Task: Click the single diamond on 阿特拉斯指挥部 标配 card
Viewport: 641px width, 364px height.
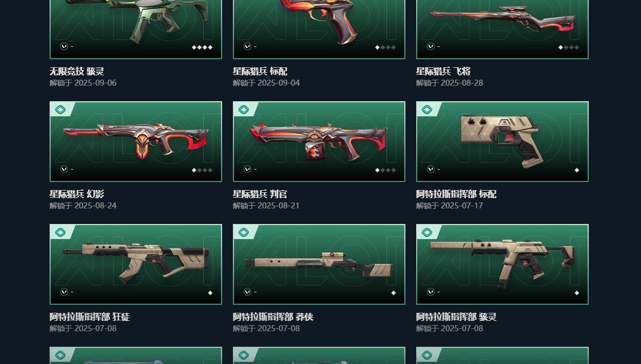Action: [577, 170]
